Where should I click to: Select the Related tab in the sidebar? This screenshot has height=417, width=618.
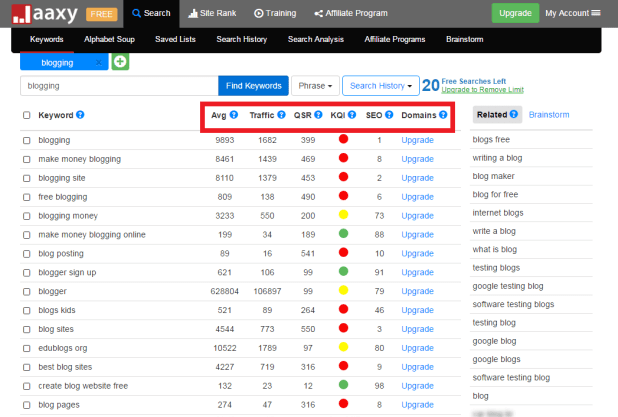(x=497, y=114)
